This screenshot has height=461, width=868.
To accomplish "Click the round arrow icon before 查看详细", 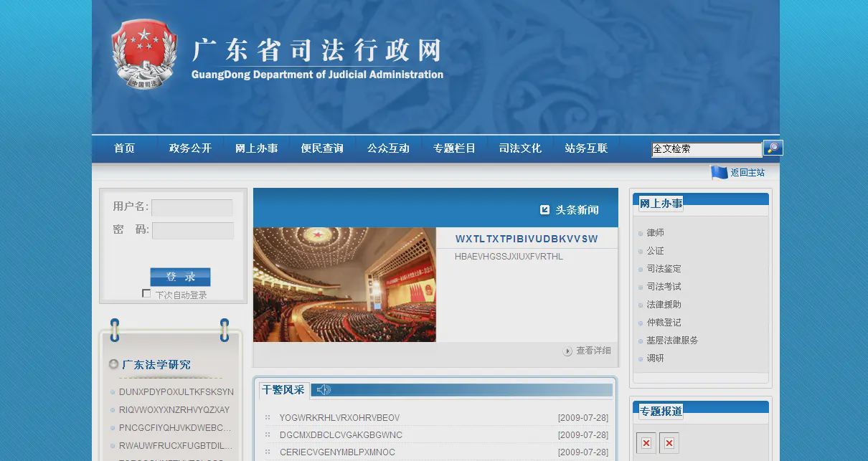I will tap(567, 351).
